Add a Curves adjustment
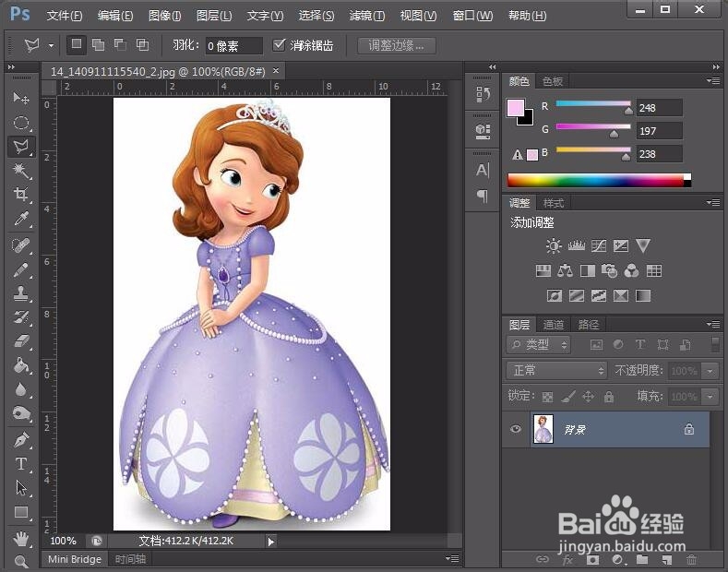The width and height of the screenshot is (728, 572). click(599, 245)
